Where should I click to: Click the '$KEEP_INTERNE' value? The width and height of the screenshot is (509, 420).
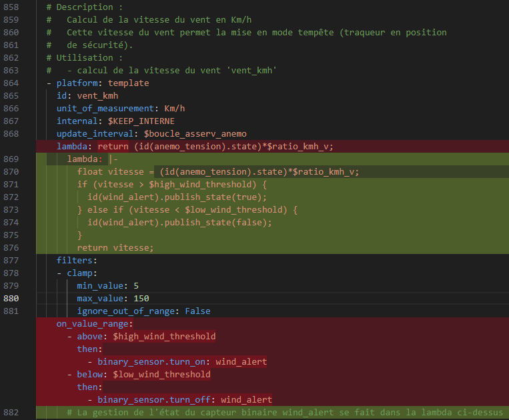pos(141,121)
